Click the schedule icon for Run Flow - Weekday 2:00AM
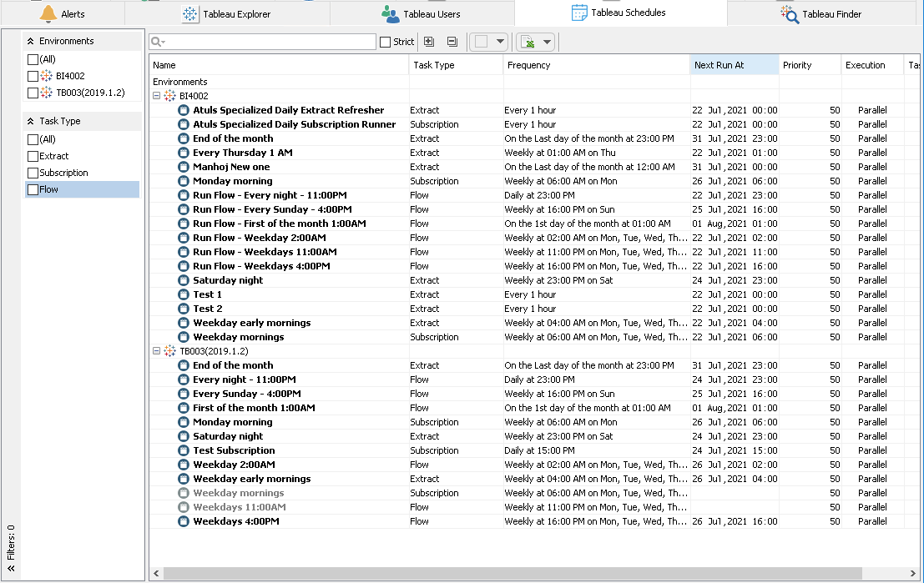This screenshot has width=924, height=583. click(x=184, y=238)
